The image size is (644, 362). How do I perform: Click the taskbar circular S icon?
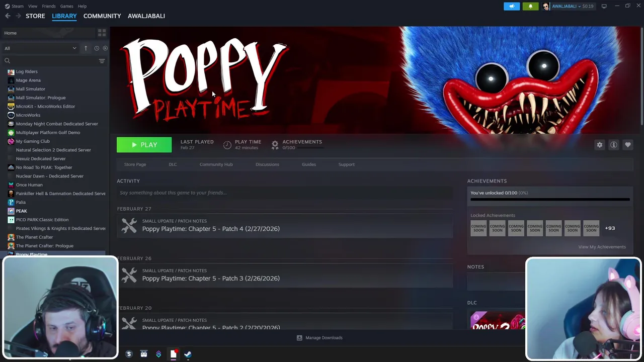point(129,354)
